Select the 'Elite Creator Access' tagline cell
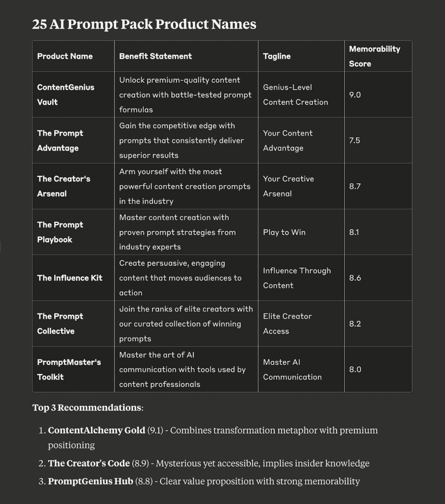This screenshot has width=445, height=504. [x=301, y=324]
